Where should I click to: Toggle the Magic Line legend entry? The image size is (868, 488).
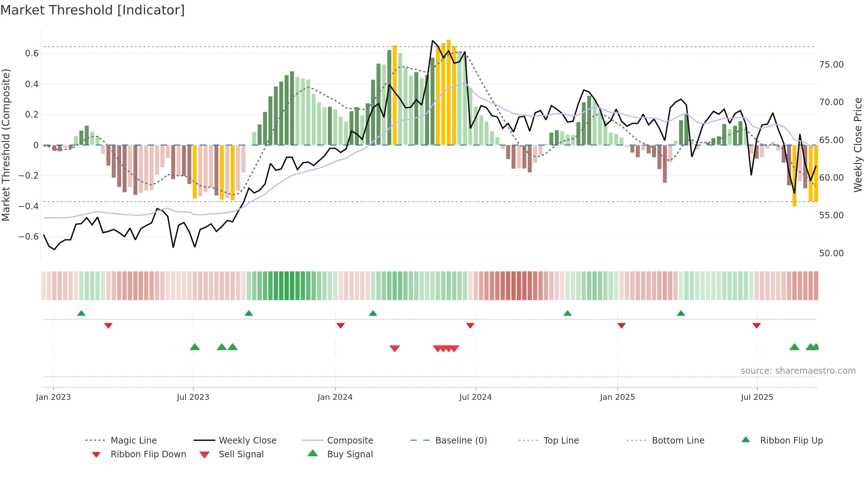pos(121,440)
